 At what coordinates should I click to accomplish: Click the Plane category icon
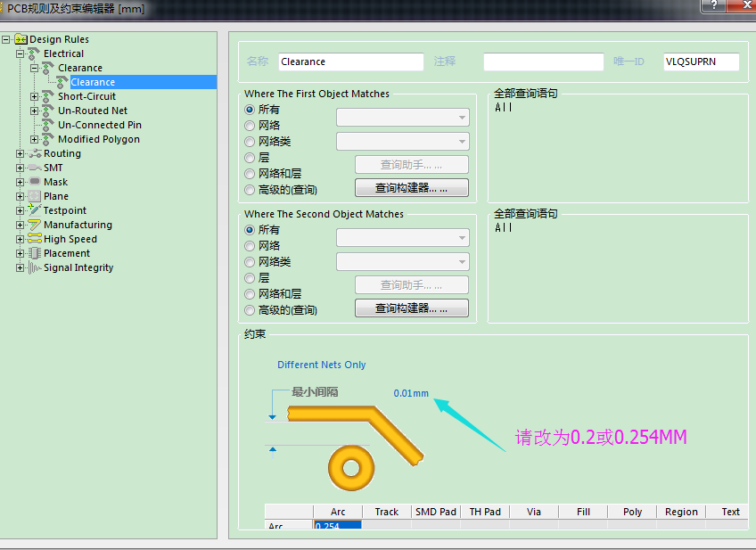(35, 196)
